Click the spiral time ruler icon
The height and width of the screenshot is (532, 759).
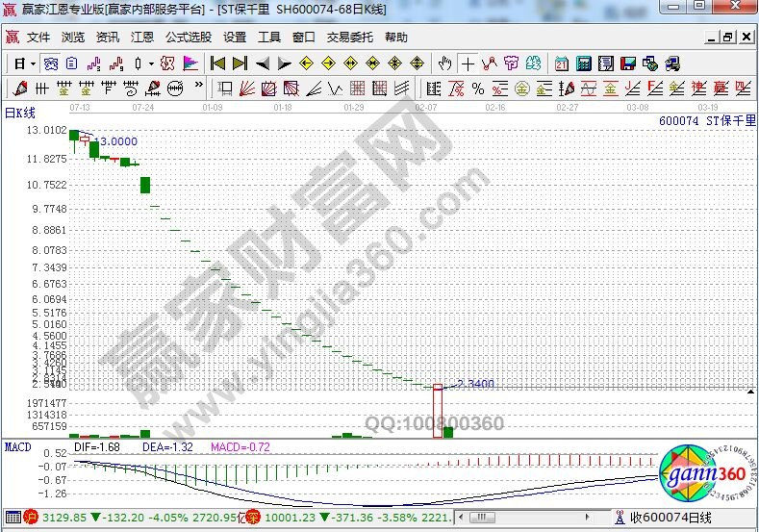tap(131, 89)
